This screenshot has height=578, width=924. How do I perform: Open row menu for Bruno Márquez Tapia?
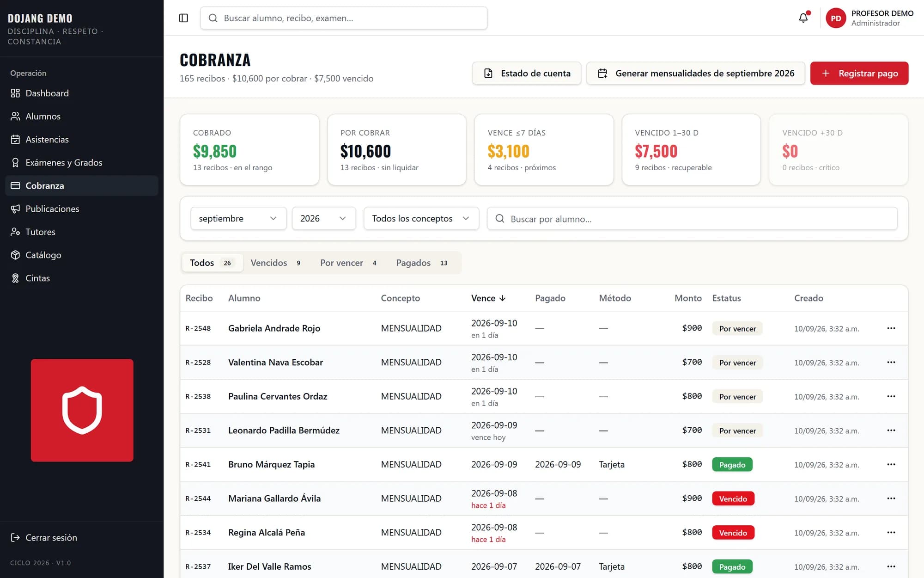(891, 464)
